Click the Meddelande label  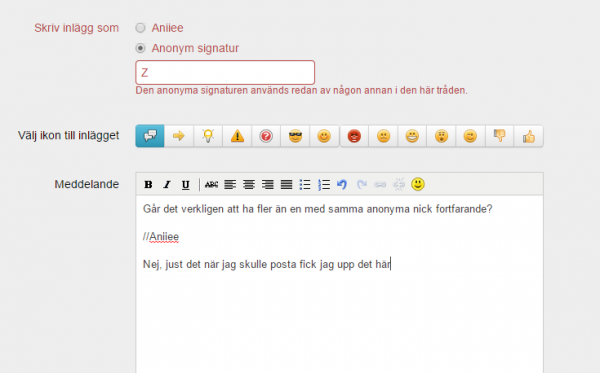tap(86, 184)
